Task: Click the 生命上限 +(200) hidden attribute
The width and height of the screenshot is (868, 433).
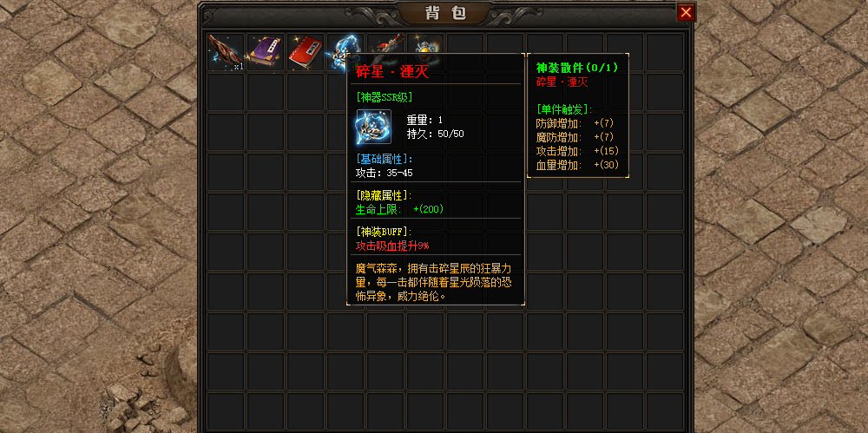Action: [x=399, y=209]
